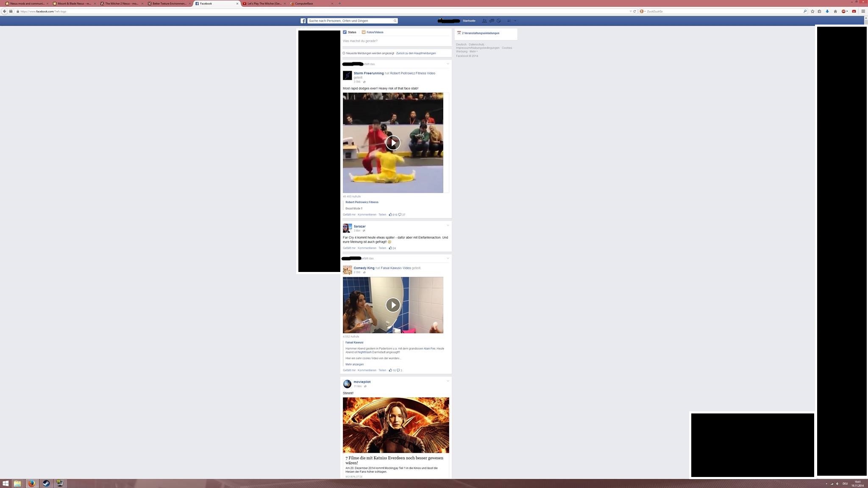Switch to ComputerBase browser tab
Screen dimensions: 868x488
[304, 3]
